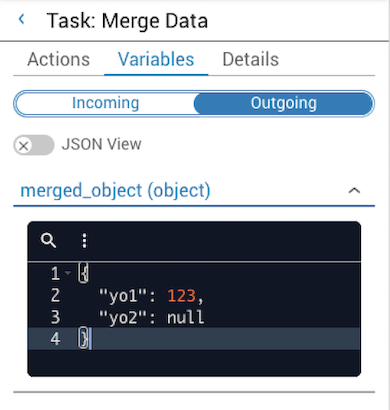Viewport: 390px width, 410px height.
Task: Click line number 4 in the gutter
Action: point(55,339)
